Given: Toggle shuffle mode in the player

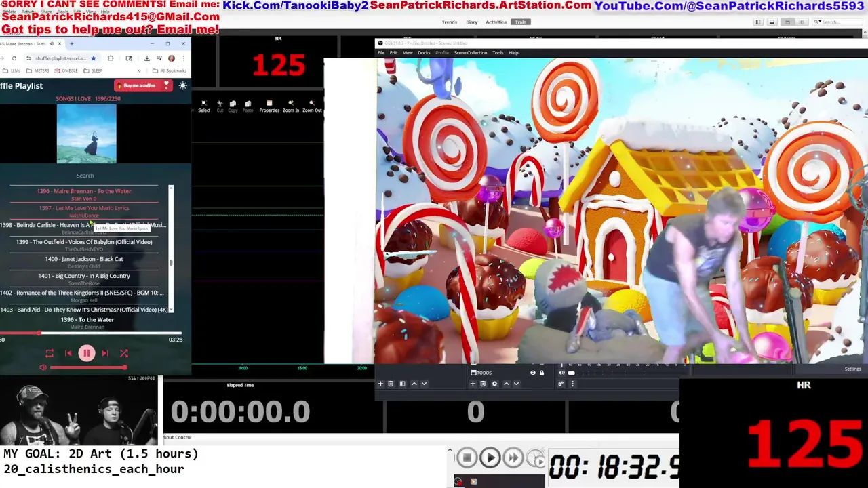Looking at the screenshot, I should pos(124,353).
